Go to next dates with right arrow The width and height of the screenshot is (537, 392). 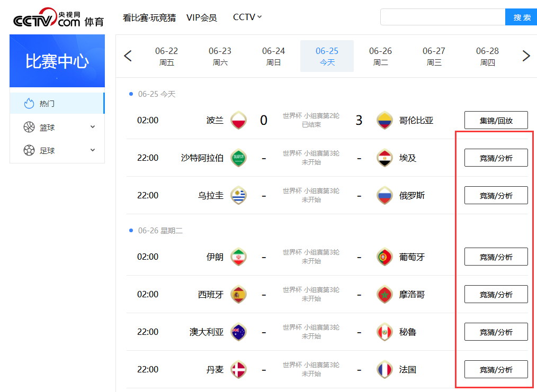coord(526,56)
